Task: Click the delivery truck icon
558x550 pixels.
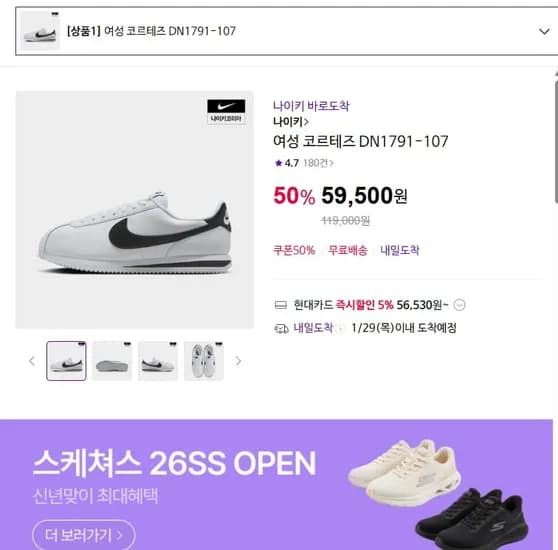Action: point(281,328)
